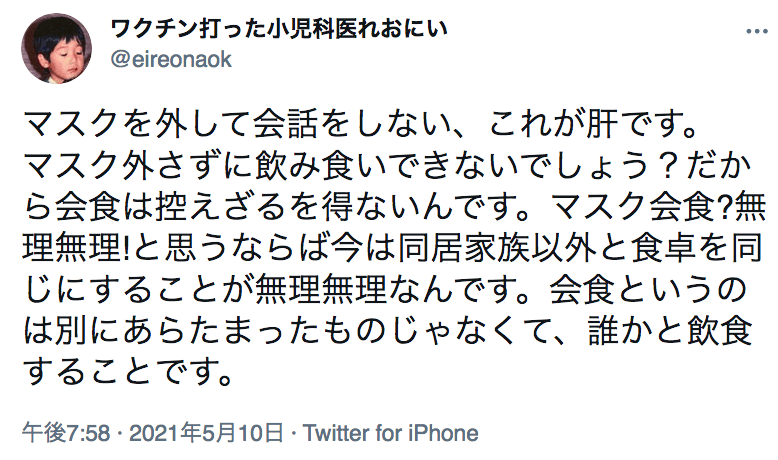The height and width of the screenshot is (460, 778).
Task: Click the phrase マスクを外して会話をしない
Action: (237, 124)
